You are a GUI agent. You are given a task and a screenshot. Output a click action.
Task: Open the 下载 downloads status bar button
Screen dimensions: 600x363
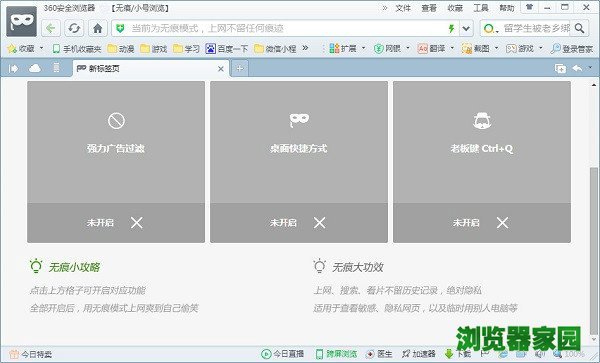tap(458, 354)
